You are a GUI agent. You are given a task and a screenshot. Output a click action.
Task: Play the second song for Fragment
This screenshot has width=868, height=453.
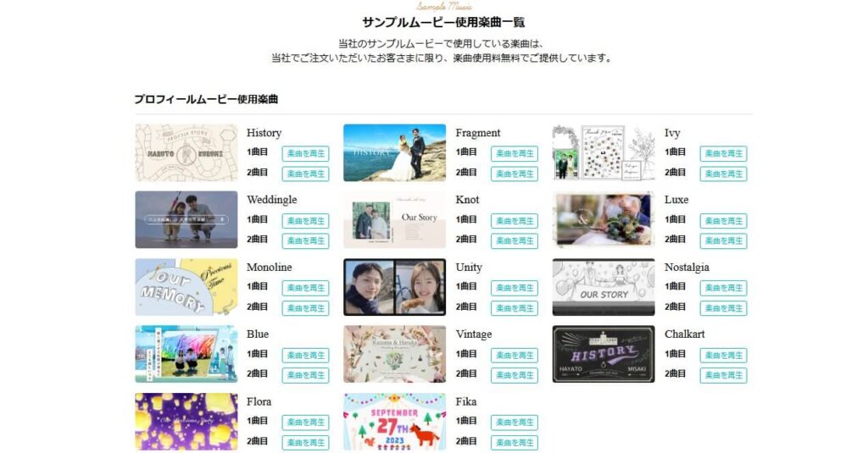515,174
